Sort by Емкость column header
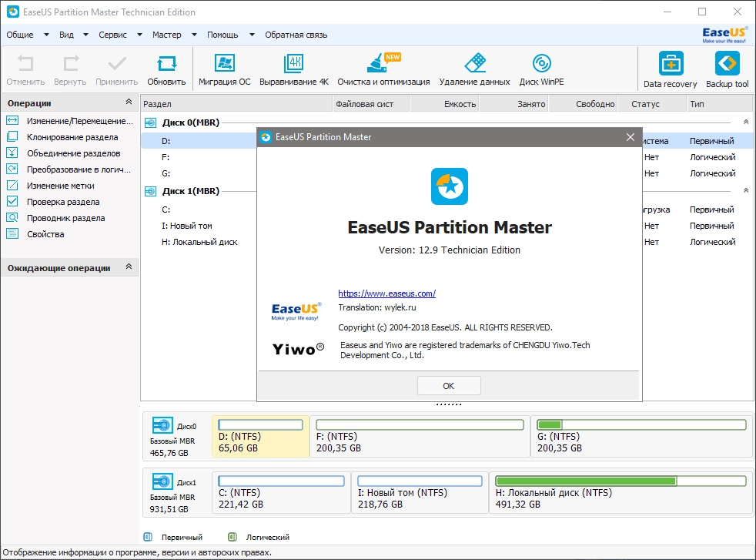 444,104
